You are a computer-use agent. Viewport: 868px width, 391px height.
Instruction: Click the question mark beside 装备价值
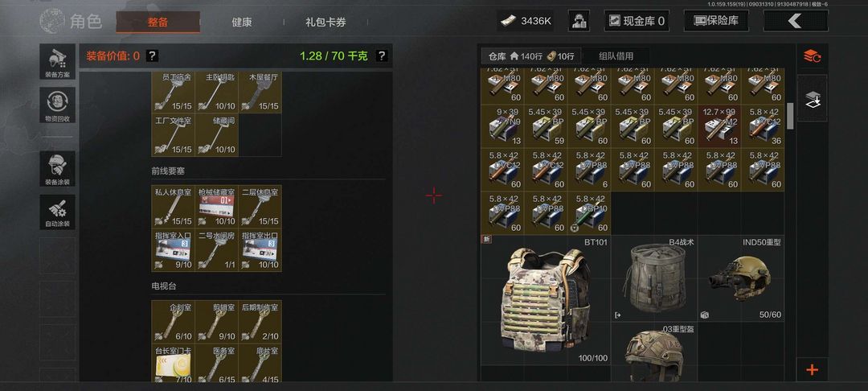click(152, 56)
